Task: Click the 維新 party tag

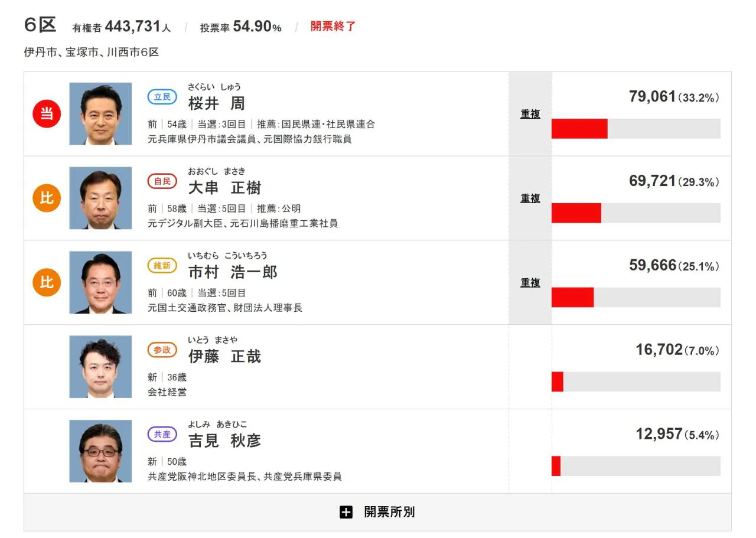Action: click(162, 266)
